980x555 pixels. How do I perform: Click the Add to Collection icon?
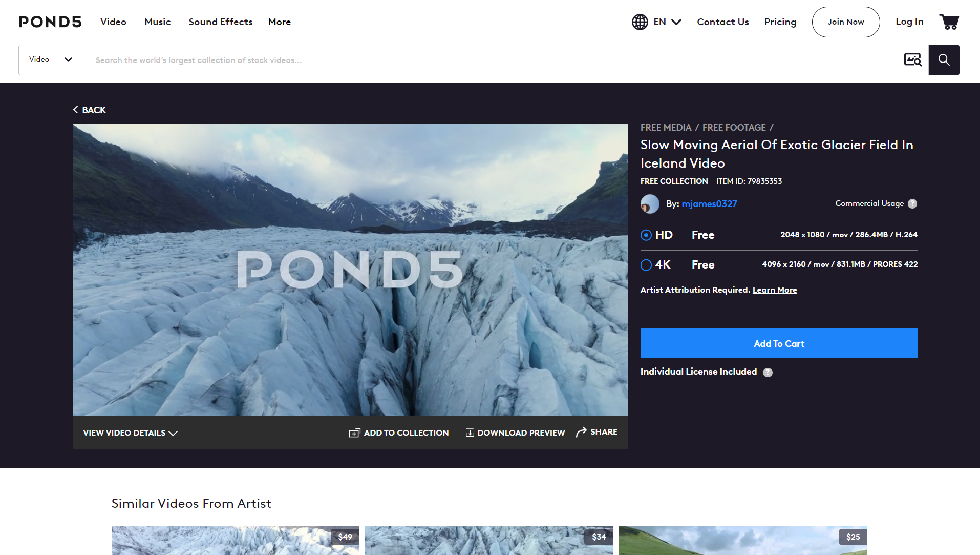[354, 433]
